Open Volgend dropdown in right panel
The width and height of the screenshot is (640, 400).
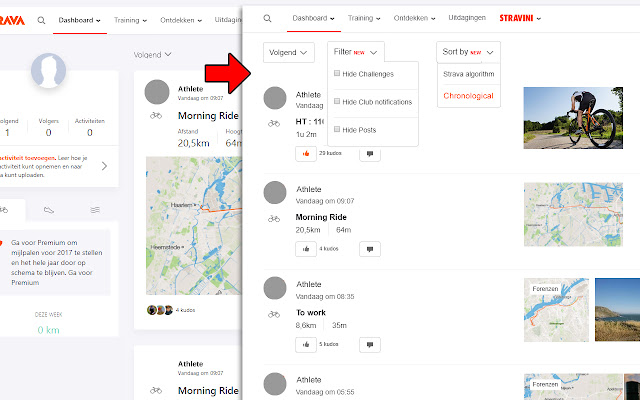[x=289, y=53]
